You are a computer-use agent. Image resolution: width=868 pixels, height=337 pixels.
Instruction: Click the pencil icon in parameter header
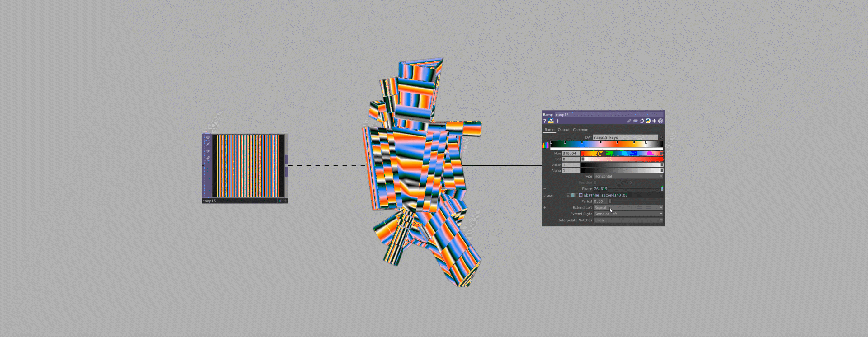tap(629, 121)
